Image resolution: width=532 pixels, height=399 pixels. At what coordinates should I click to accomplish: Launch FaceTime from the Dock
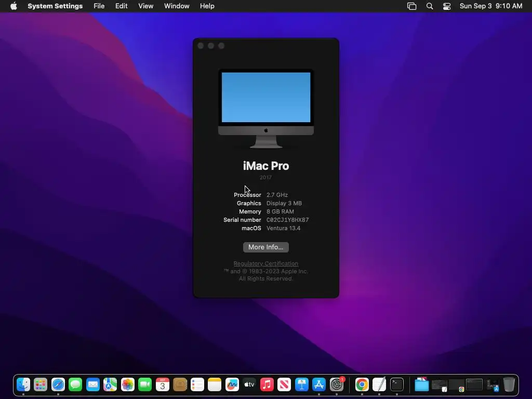click(x=145, y=384)
